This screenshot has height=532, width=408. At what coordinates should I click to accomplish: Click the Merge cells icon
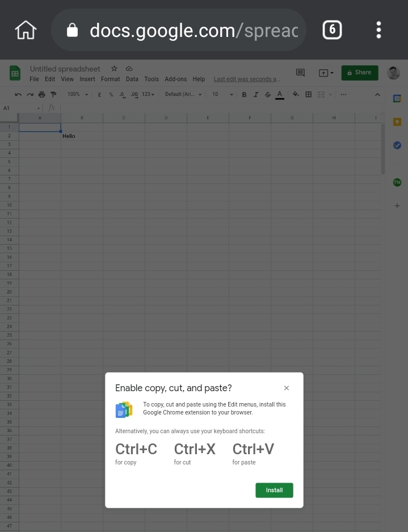tap(321, 94)
